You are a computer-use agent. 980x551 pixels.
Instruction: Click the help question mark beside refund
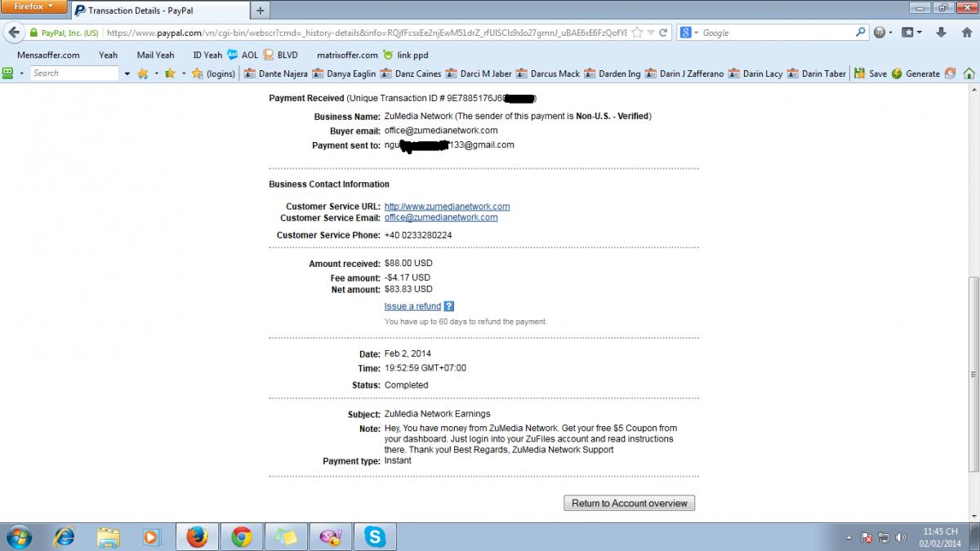point(449,306)
